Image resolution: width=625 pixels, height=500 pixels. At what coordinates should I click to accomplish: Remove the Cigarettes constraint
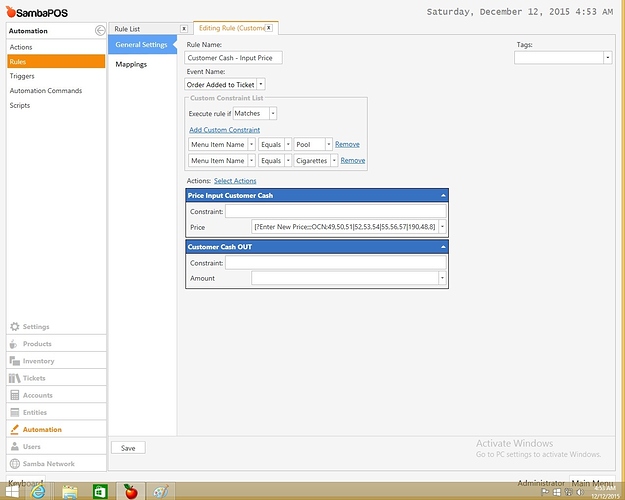click(353, 160)
